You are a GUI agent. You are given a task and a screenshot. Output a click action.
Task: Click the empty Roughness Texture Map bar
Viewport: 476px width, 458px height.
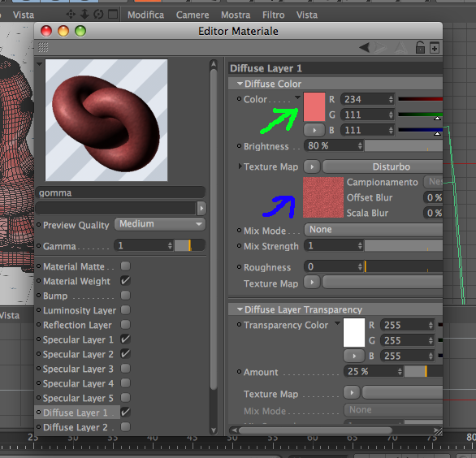[x=383, y=283]
